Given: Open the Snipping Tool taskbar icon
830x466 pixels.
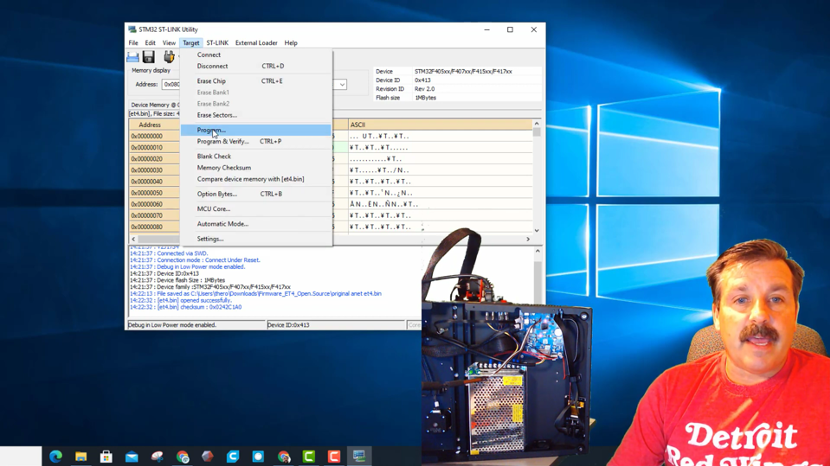Looking at the screenshot, I should 157,456.
